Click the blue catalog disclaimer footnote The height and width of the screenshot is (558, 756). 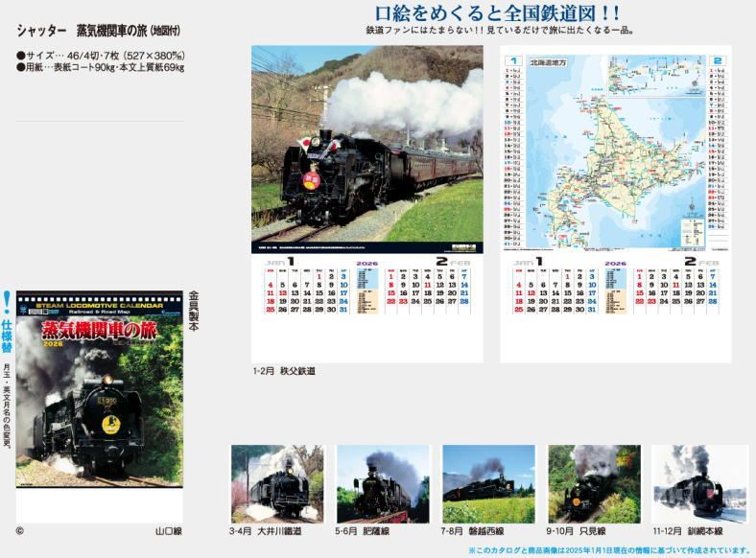point(608,550)
